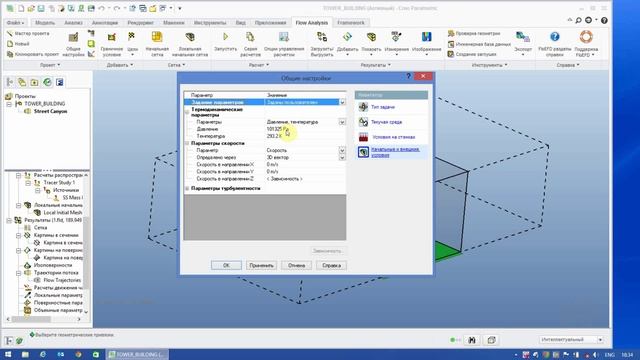Open Серия расчетов batch run
640x360 pixels.
click(x=250, y=44)
